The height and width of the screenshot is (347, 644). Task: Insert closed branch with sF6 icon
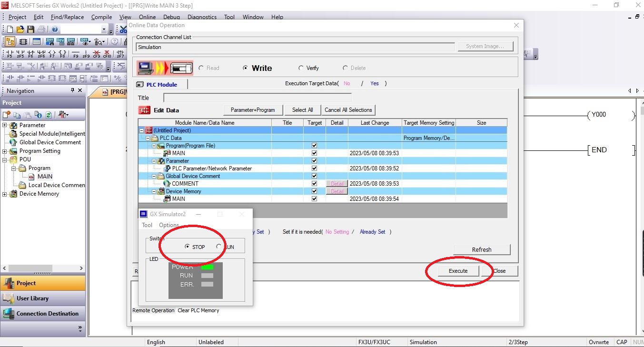click(x=41, y=54)
